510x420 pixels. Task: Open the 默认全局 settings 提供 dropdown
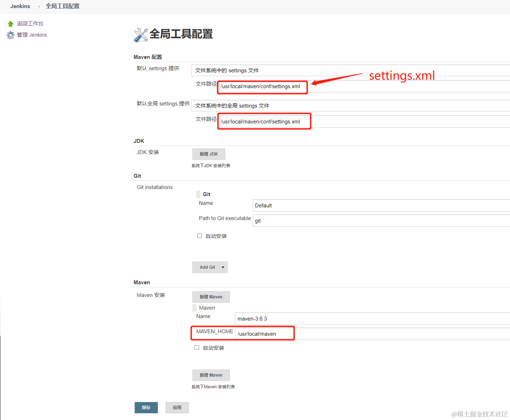pyautogui.click(x=351, y=106)
